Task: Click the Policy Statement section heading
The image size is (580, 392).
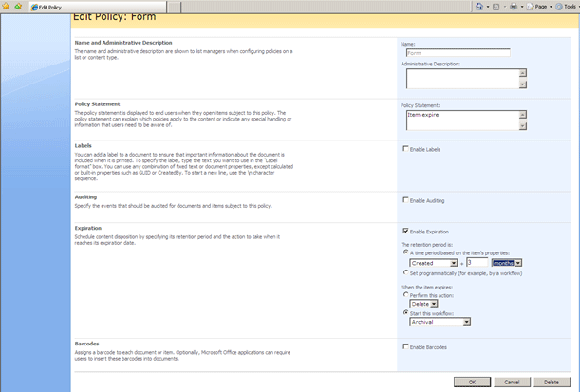Action: click(x=97, y=104)
